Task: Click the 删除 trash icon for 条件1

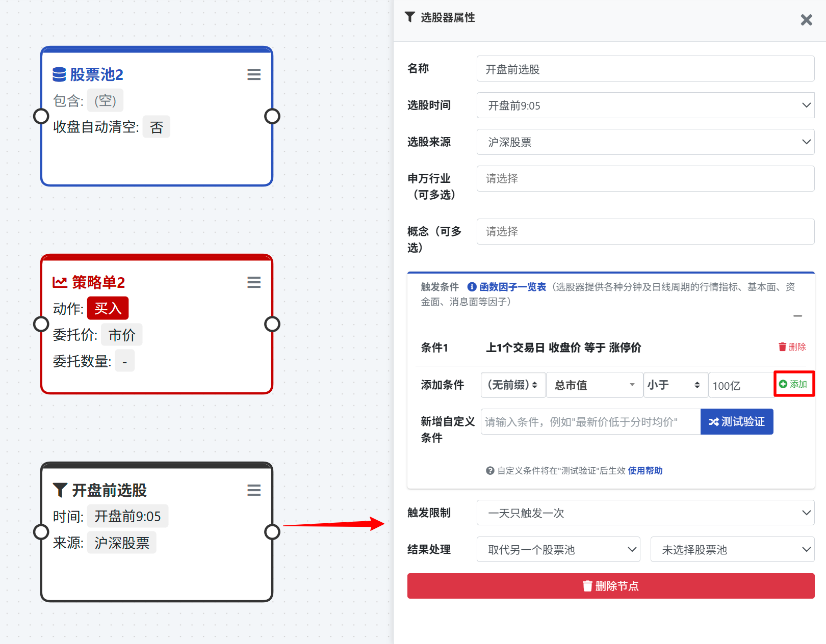Action: coord(782,347)
